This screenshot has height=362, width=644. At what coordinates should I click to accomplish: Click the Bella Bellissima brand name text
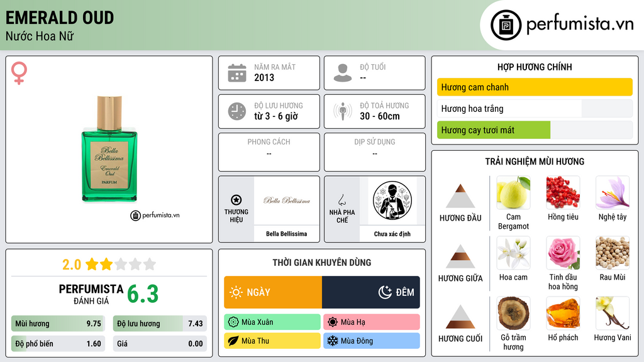[286, 234]
